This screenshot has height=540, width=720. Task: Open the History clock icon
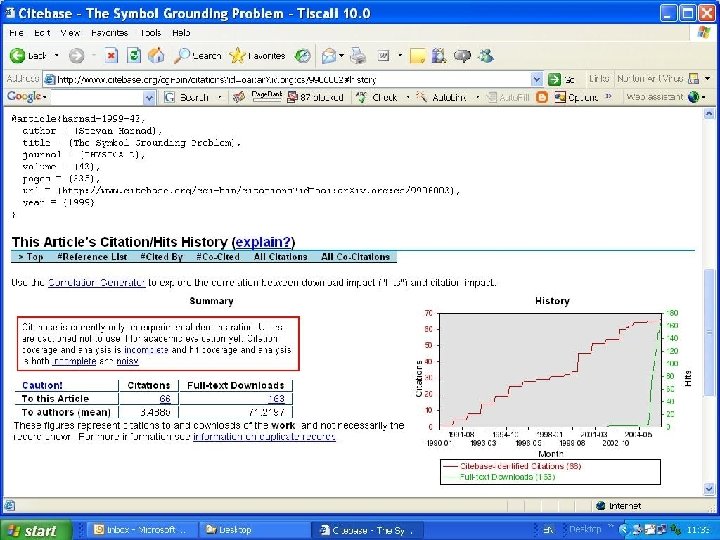click(302, 56)
